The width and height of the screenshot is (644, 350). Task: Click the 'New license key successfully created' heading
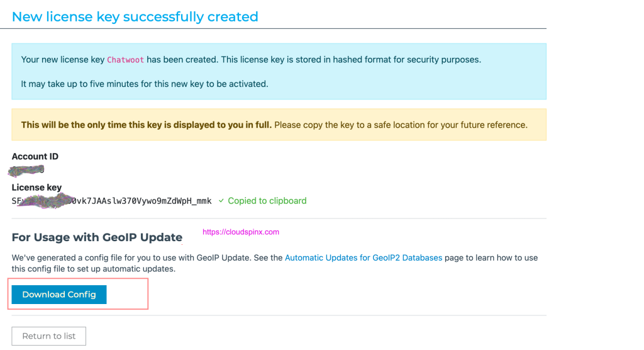point(135,16)
